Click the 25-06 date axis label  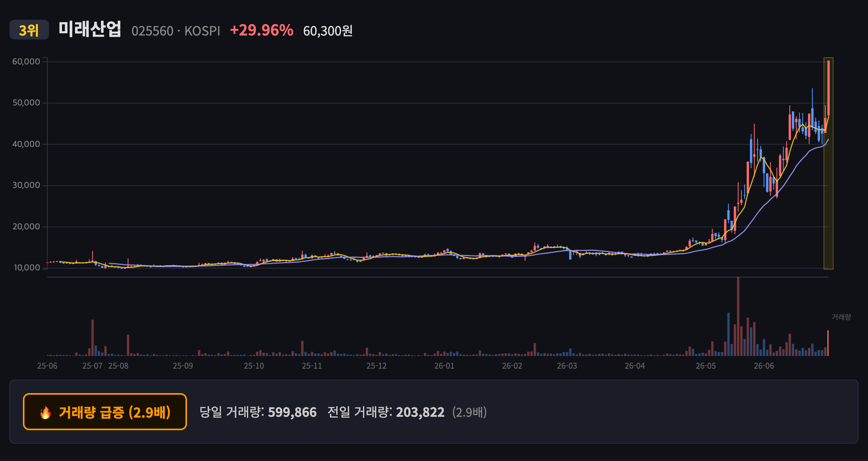pos(47,366)
